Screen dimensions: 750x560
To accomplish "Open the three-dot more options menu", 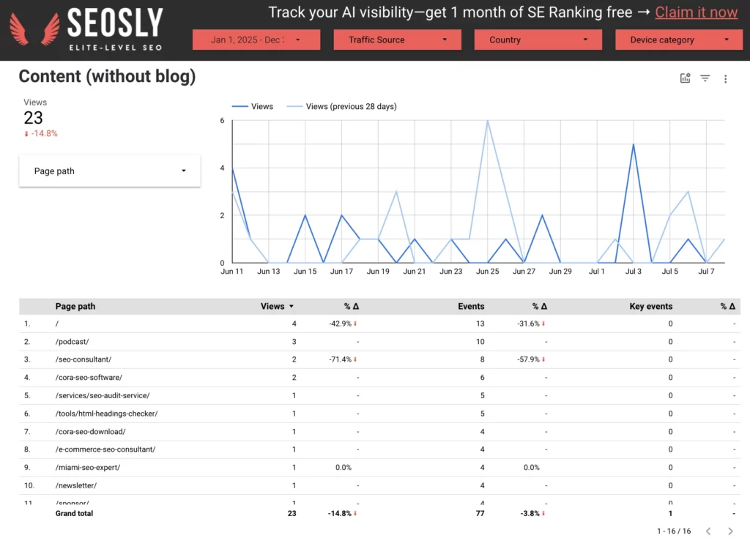I will click(725, 79).
